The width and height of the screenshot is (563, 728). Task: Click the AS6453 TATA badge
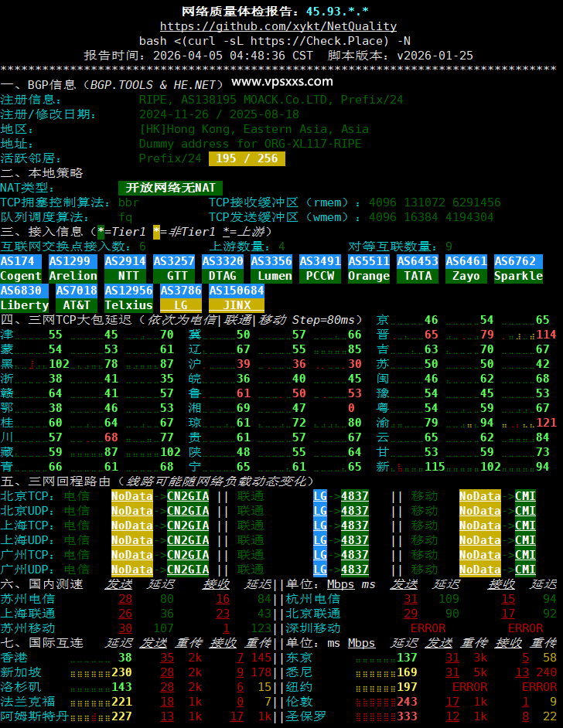[x=418, y=269]
